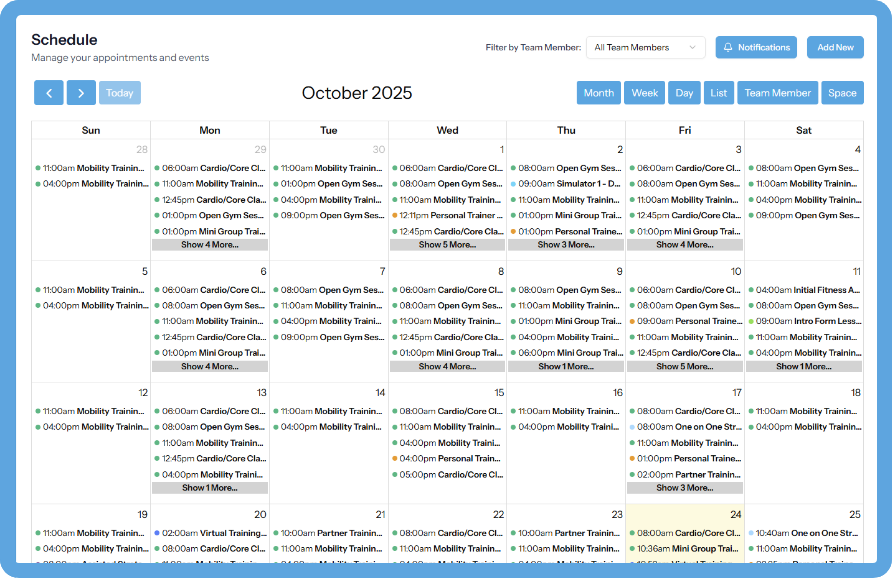Image resolution: width=892 pixels, height=578 pixels.
Task: Expand Show 3 More on October 2
Action: click(x=566, y=244)
